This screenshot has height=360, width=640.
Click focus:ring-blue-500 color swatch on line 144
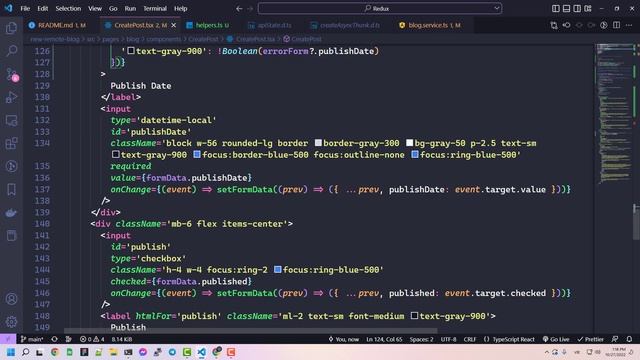click(278, 269)
